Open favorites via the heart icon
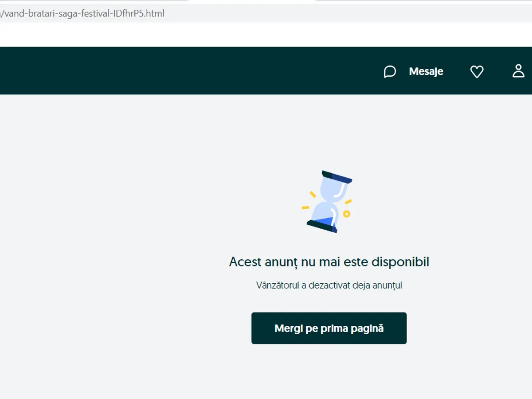The height and width of the screenshot is (399, 532). (477, 71)
